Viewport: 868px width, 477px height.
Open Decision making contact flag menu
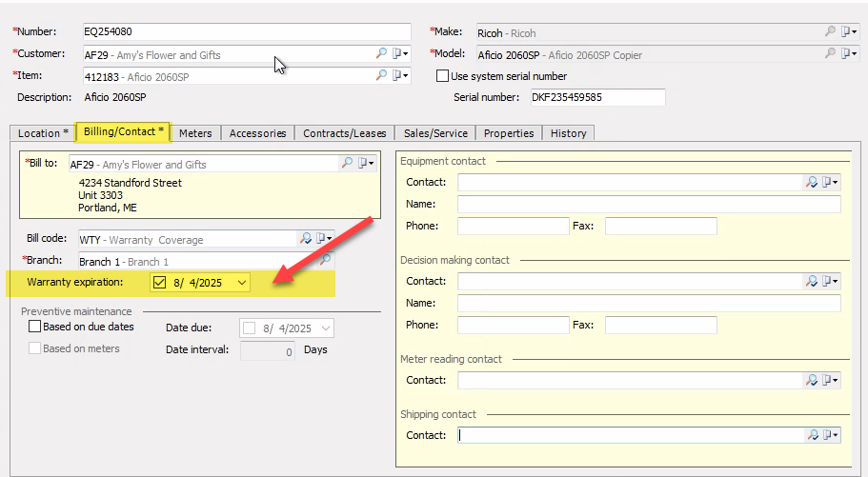click(x=830, y=281)
